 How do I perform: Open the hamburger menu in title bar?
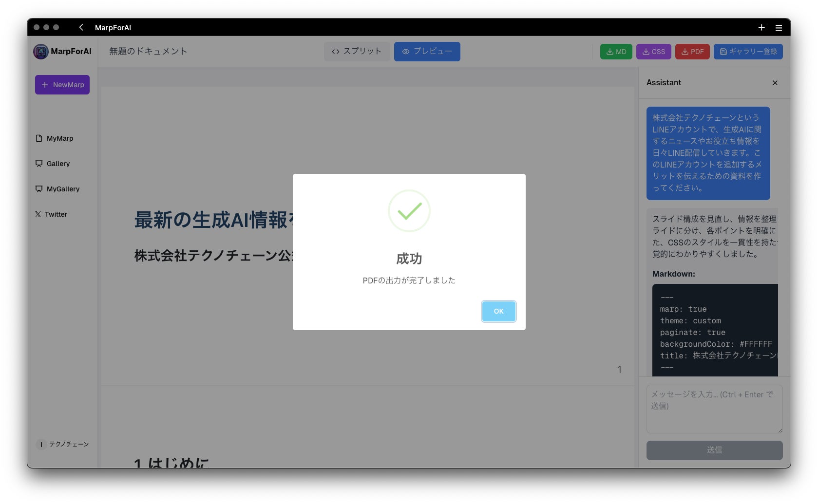tap(779, 27)
